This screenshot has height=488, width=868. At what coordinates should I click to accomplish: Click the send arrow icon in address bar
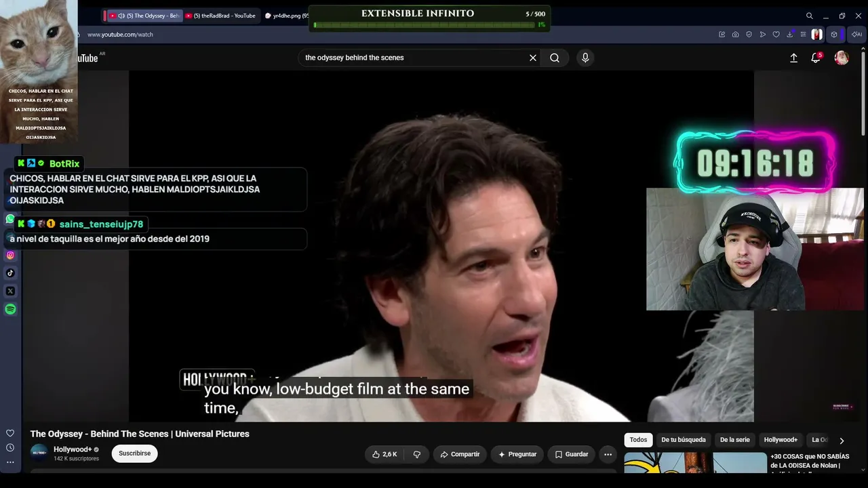click(x=763, y=35)
